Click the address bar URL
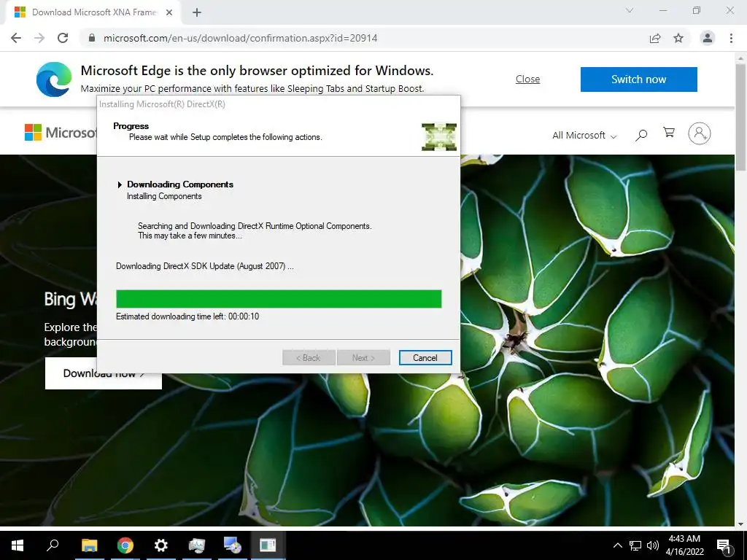This screenshot has height=560, width=747. coord(240,38)
